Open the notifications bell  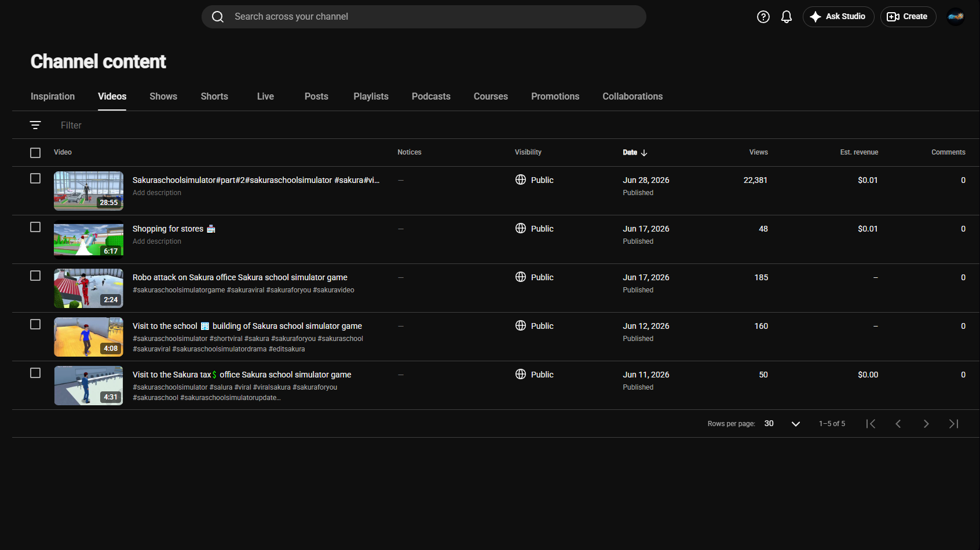(787, 17)
